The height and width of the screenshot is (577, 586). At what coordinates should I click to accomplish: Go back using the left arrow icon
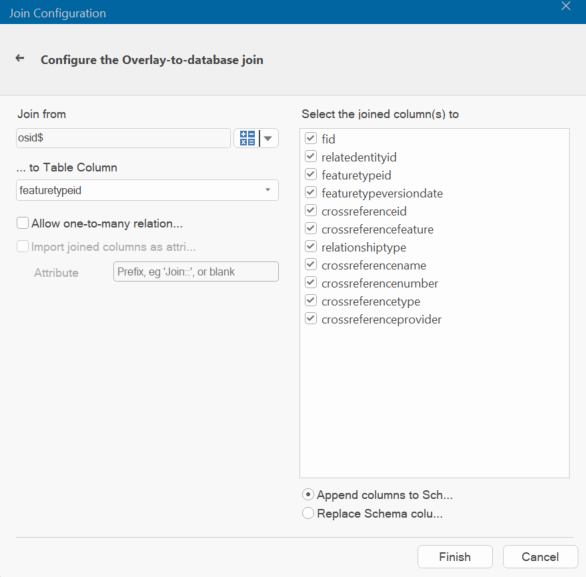coord(20,58)
